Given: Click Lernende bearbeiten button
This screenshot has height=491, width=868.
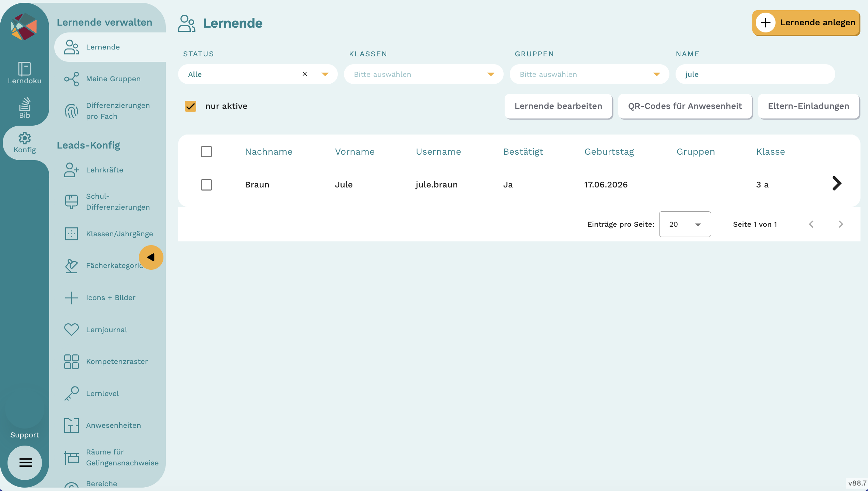Looking at the screenshot, I should click(x=558, y=106).
